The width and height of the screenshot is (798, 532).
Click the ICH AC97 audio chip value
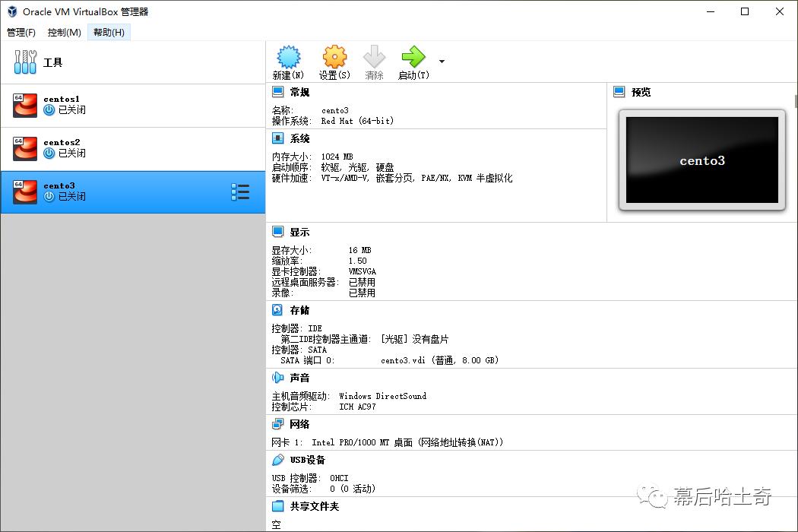click(357, 407)
